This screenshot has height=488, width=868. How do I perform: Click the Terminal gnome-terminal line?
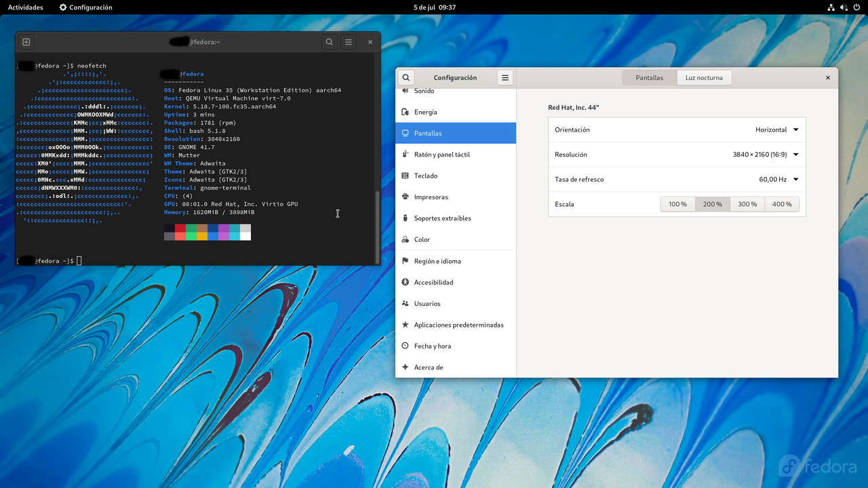[x=208, y=188]
